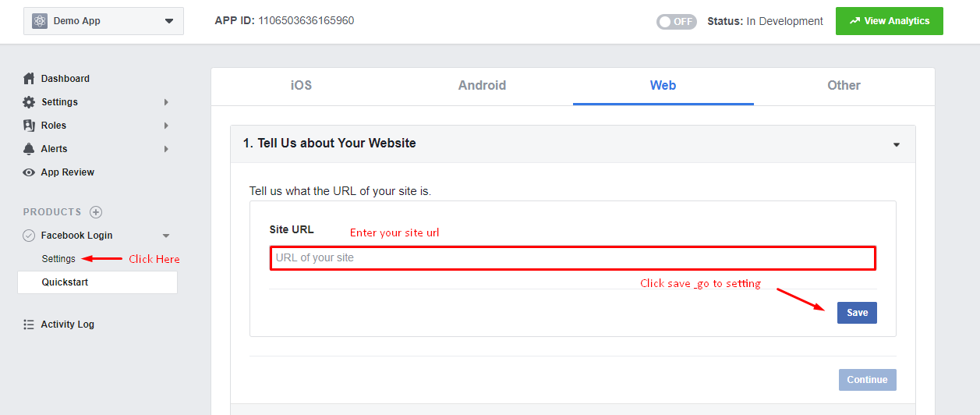
Task: Click the Facebook Login product label
Action: pyautogui.click(x=77, y=236)
